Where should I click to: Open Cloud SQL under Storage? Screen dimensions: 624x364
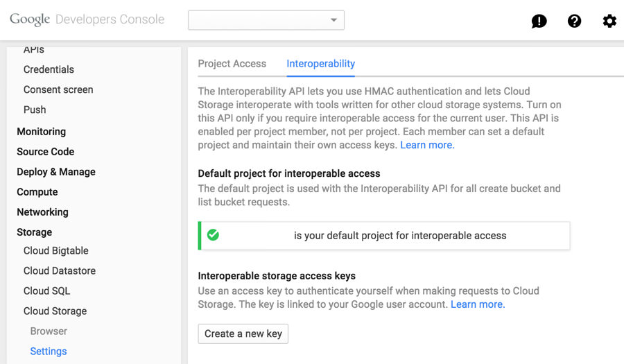point(46,291)
